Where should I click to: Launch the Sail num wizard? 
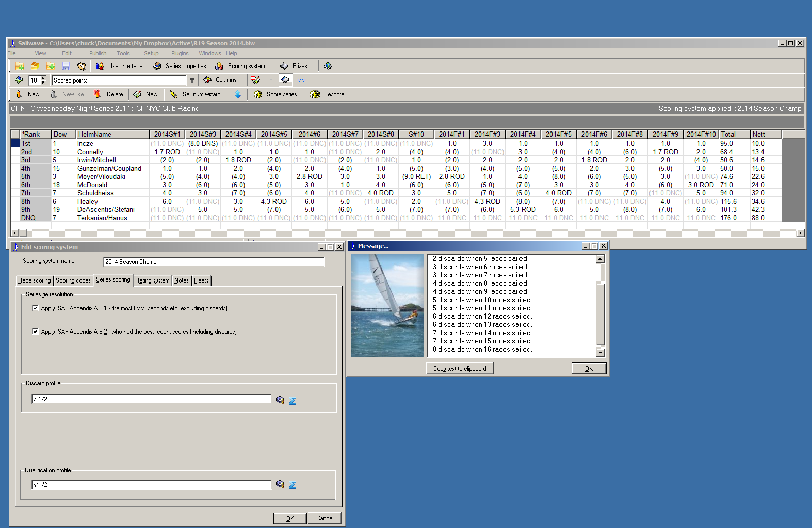click(x=196, y=94)
